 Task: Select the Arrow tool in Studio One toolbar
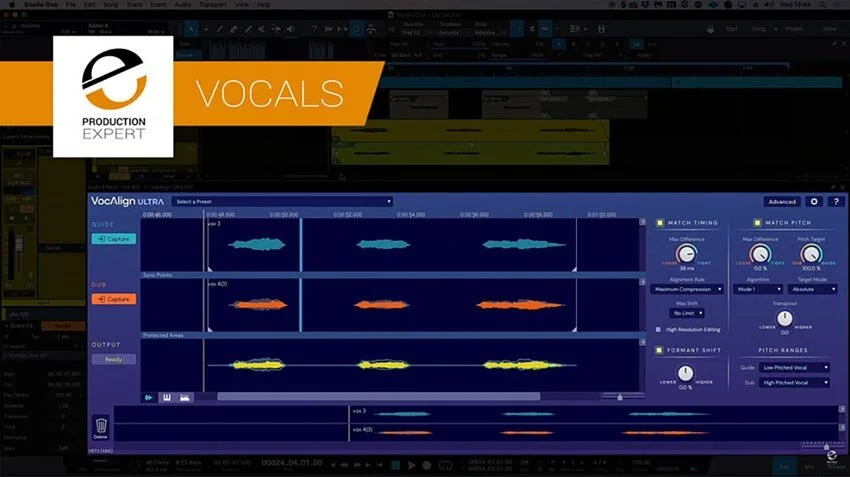coord(191,29)
